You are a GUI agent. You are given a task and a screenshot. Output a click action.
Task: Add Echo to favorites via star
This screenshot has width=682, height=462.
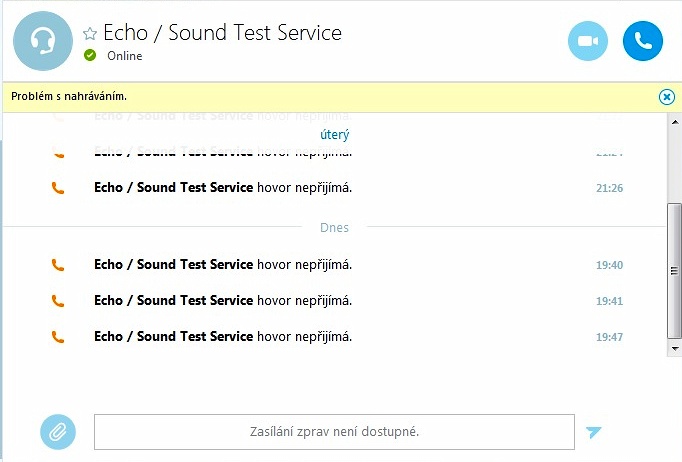90,34
